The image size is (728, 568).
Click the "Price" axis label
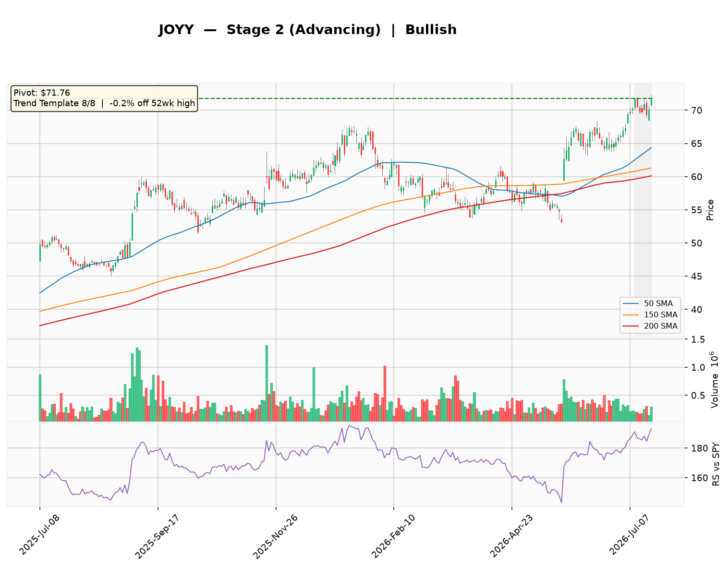(x=710, y=210)
